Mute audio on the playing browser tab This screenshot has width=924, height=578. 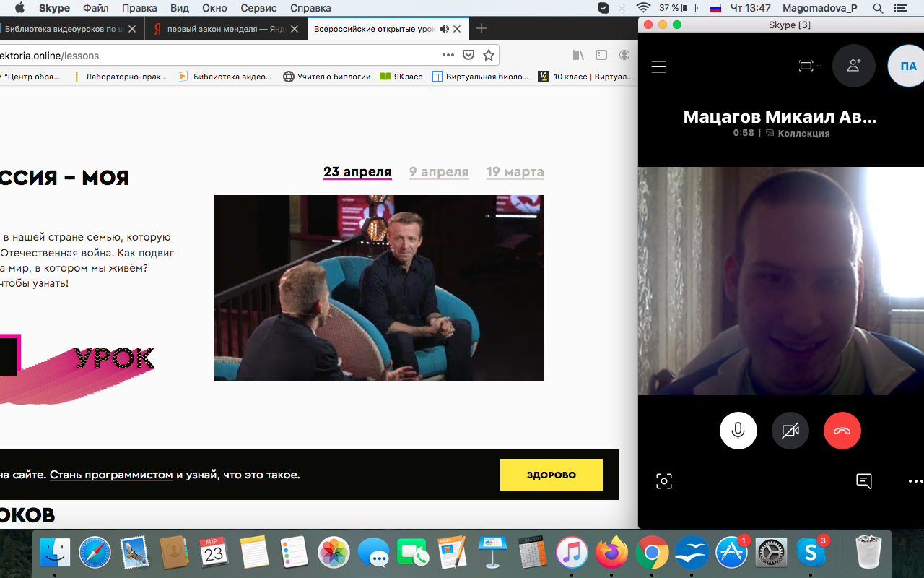[x=444, y=29]
